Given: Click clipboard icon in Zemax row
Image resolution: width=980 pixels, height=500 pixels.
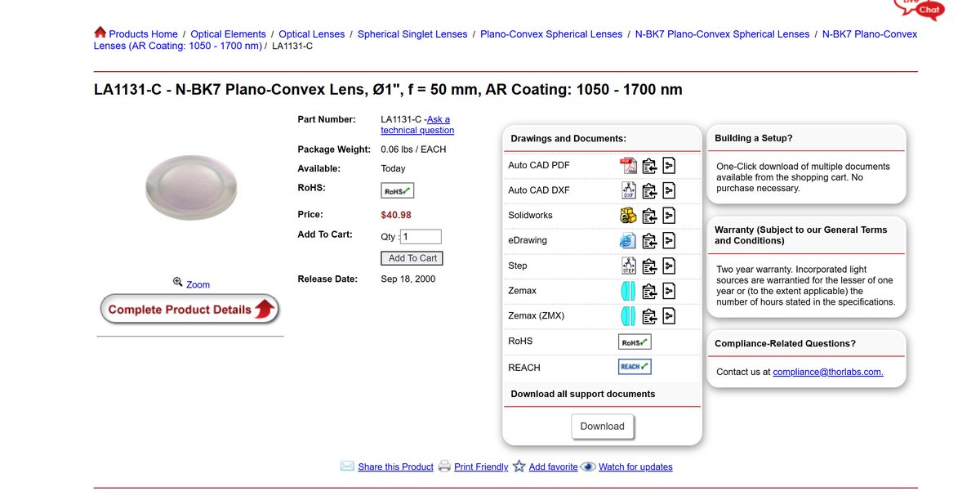Looking at the screenshot, I should (649, 292).
